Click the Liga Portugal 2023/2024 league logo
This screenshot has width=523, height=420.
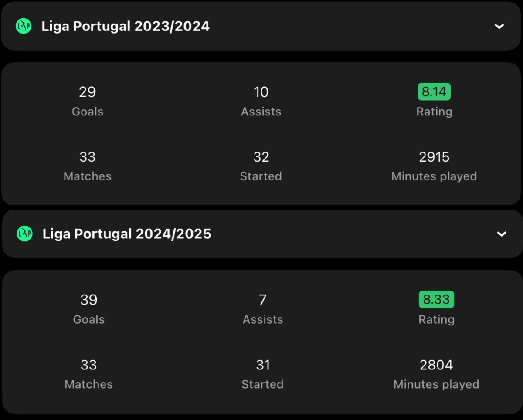[x=23, y=26]
